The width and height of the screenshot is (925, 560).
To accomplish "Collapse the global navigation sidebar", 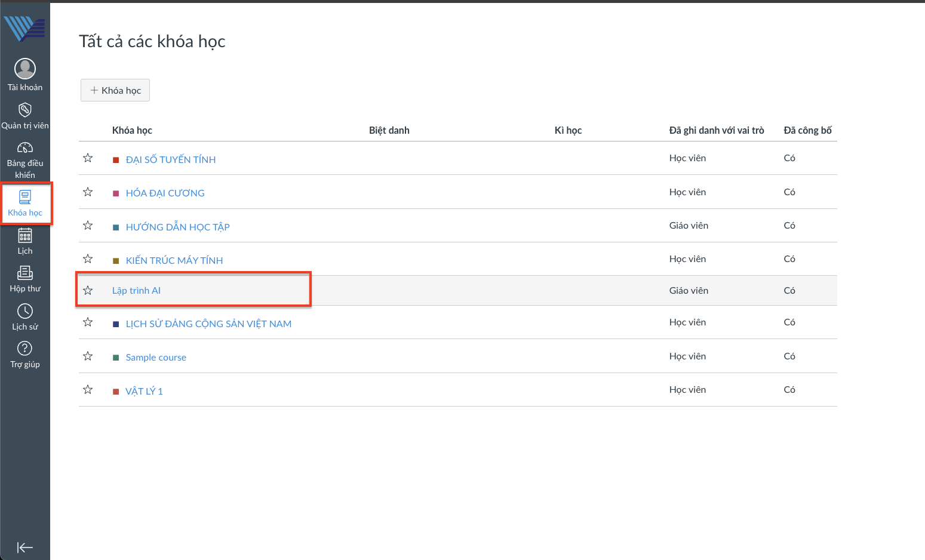I will (x=25, y=547).
